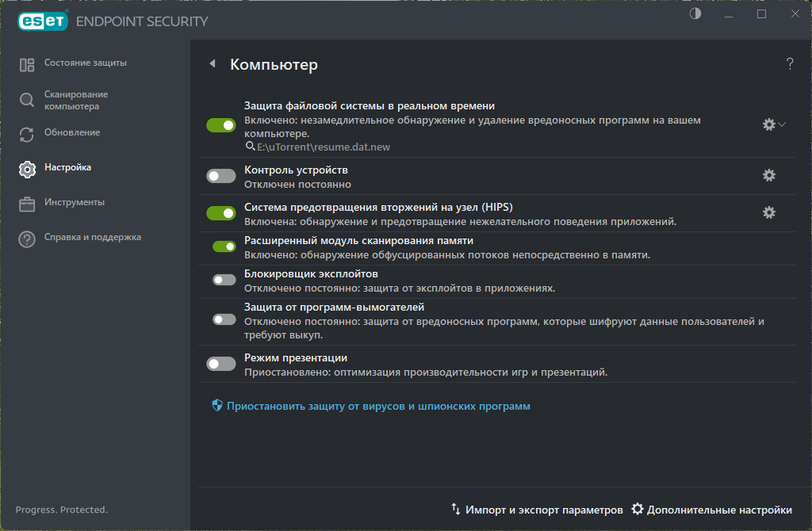Turn on Блокировщик эксплойтов toggle
Viewport: 812px width, 531px height.
point(224,279)
